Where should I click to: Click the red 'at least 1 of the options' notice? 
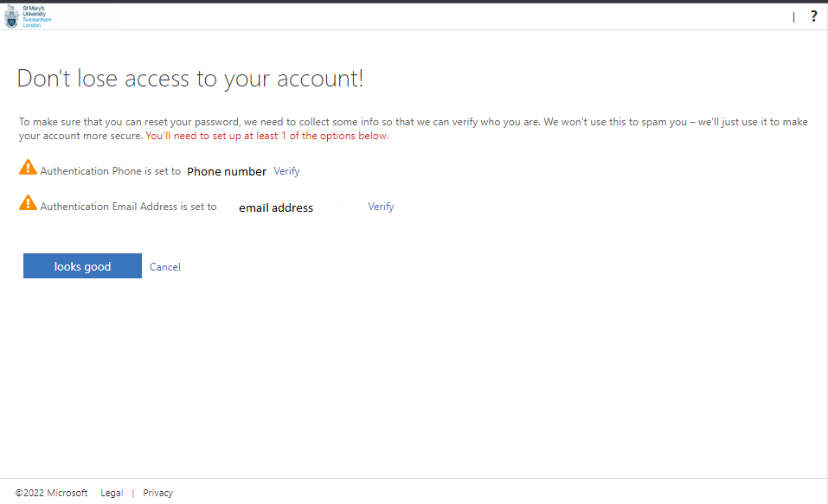pyautogui.click(x=267, y=136)
